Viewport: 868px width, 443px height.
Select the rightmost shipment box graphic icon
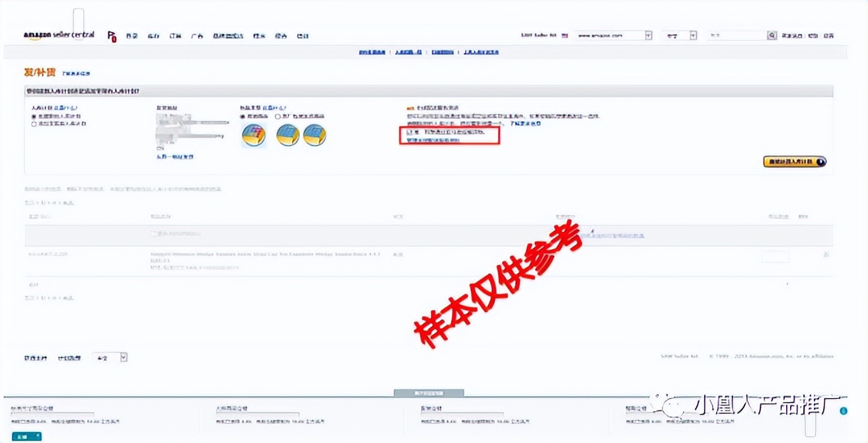pyautogui.click(x=314, y=134)
